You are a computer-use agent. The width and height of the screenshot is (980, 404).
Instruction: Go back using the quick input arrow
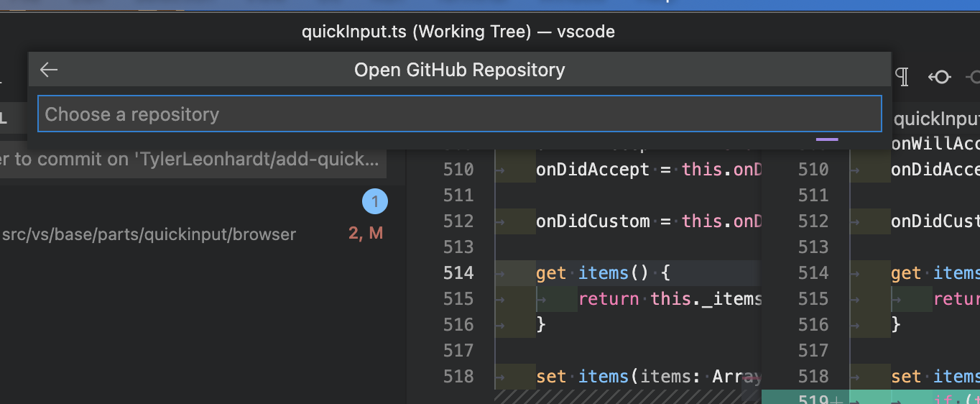pyautogui.click(x=49, y=70)
